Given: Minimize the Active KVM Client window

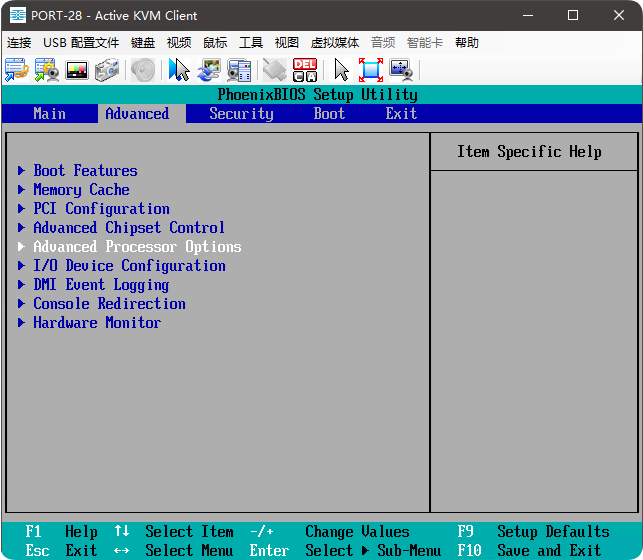Looking at the screenshot, I should (528, 16).
